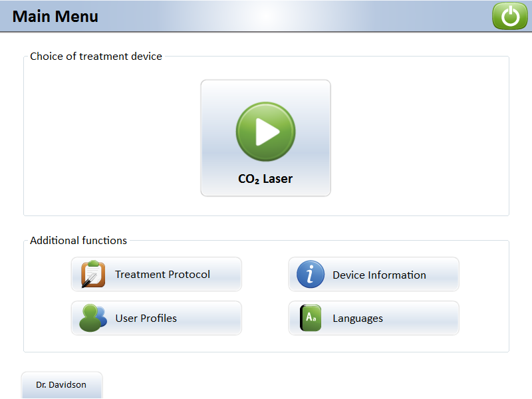This screenshot has width=532, height=399.
Task: Start the CO₂ Laser treatment device
Action: tap(265, 138)
